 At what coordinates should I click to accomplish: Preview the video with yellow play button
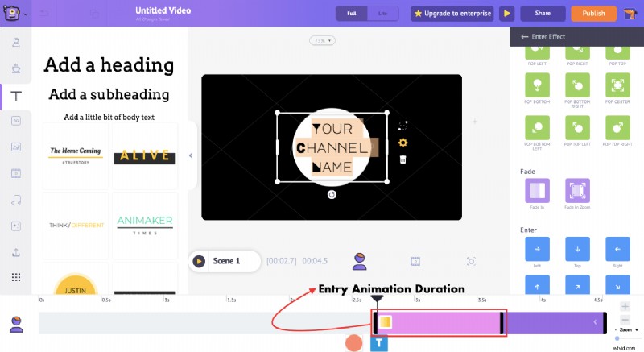coord(507,14)
